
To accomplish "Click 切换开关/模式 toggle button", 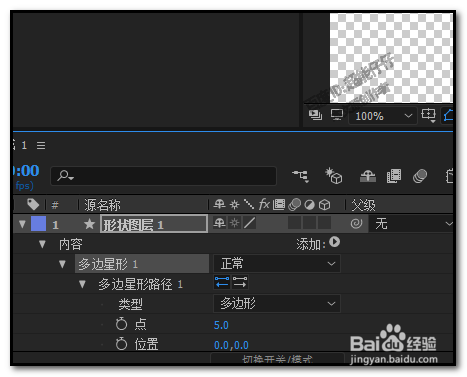I will [277, 358].
